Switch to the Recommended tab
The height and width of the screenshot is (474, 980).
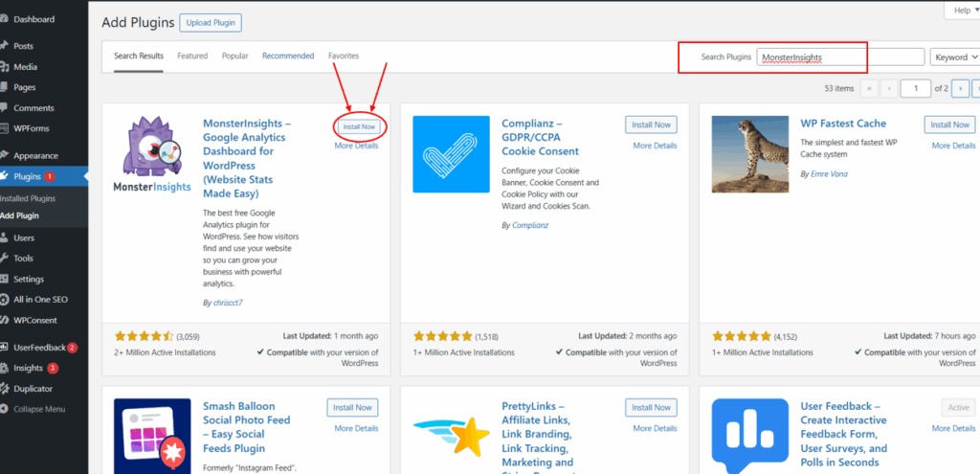(x=288, y=56)
